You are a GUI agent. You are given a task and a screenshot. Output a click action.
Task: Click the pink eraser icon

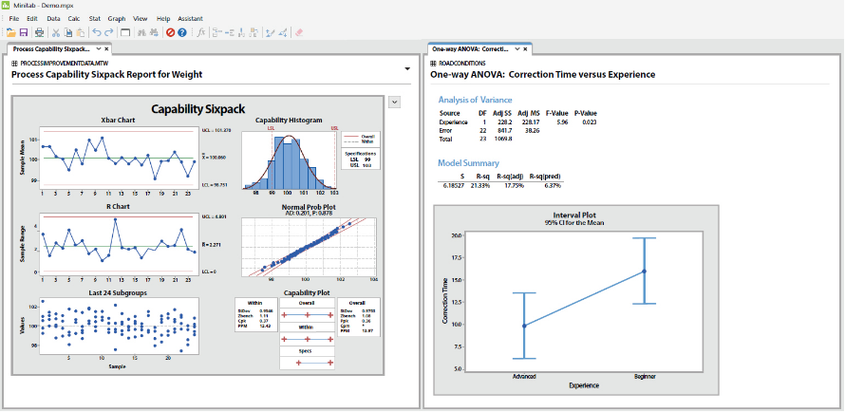[299, 33]
